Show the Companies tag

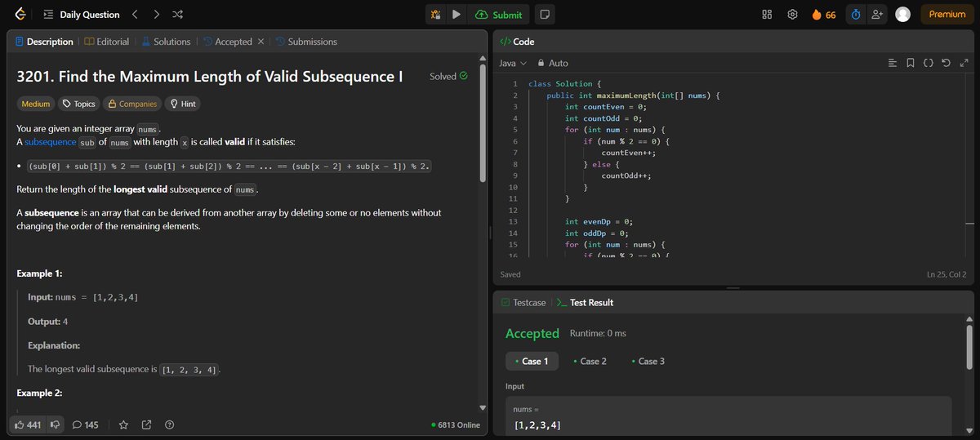[x=131, y=104]
